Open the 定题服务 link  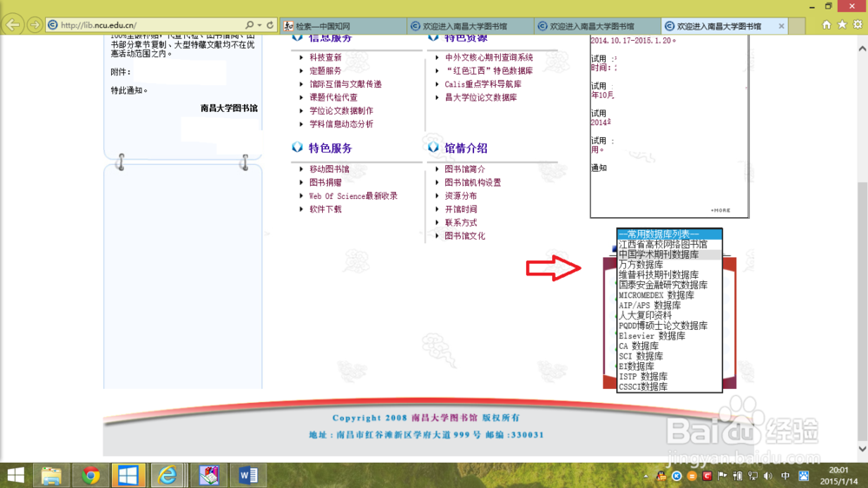click(325, 71)
